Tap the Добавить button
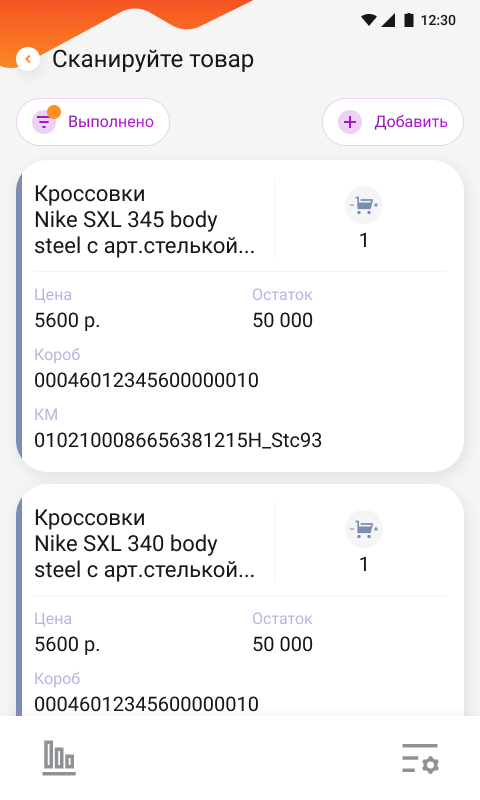The width and height of the screenshot is (480, 800). 393,122
